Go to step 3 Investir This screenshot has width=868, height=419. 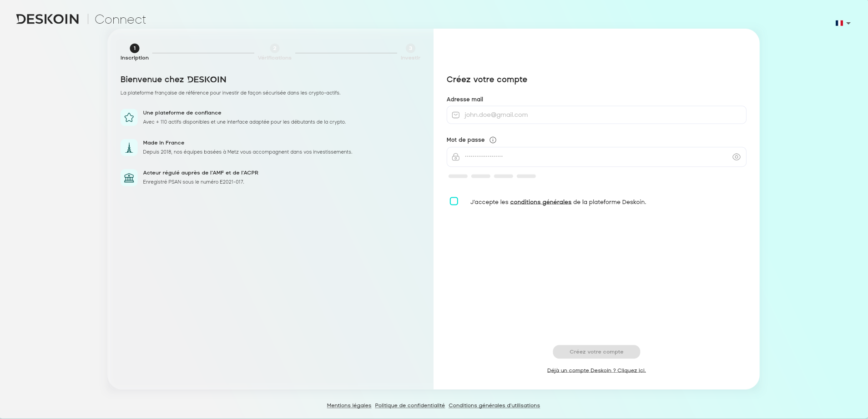pyautogui.click(x=410, y=48)
